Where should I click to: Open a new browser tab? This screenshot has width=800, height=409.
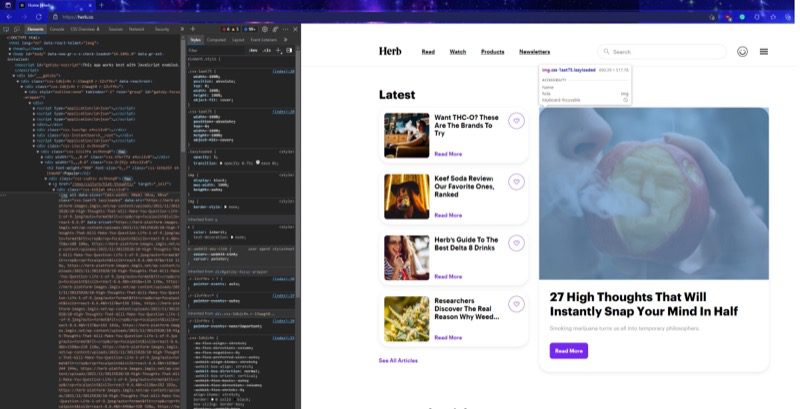click(101, 5)
